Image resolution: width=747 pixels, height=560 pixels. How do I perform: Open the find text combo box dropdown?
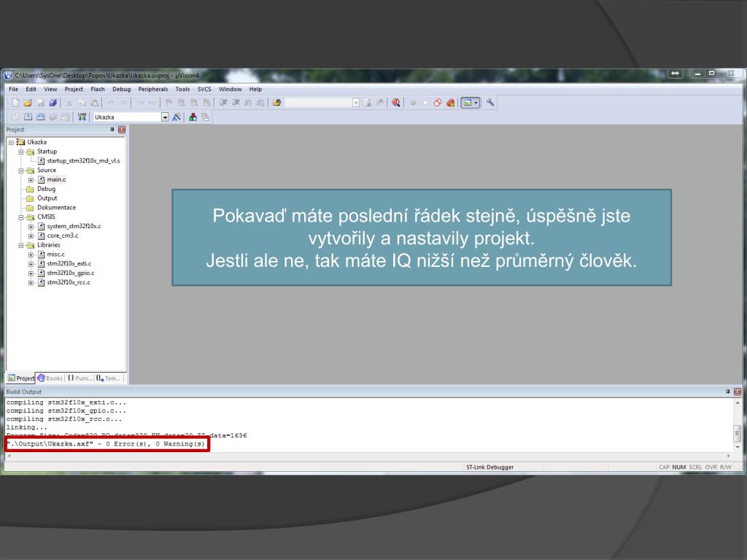(356, 103)
